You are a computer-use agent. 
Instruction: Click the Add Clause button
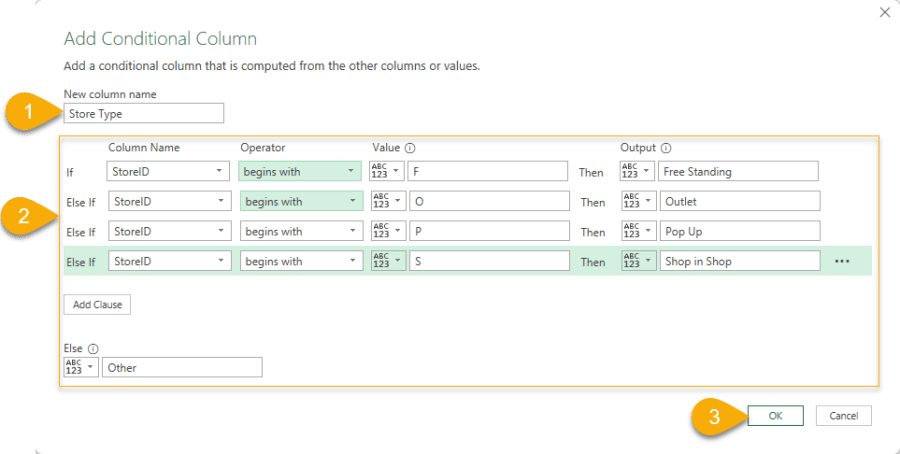pyautogui.click(x=97, y=304)
